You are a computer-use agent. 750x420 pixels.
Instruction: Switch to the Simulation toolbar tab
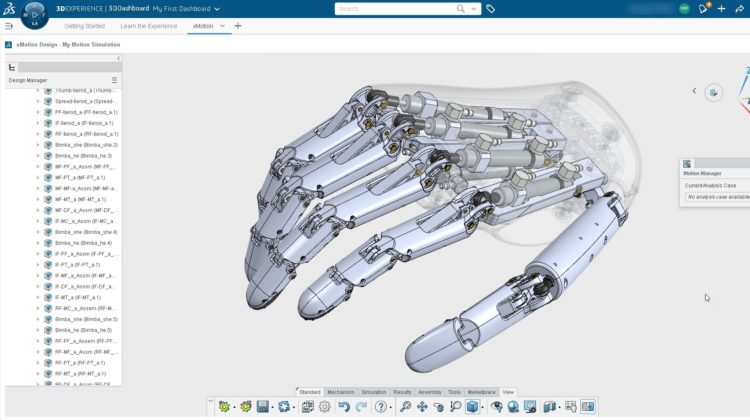tap(374, 392)
